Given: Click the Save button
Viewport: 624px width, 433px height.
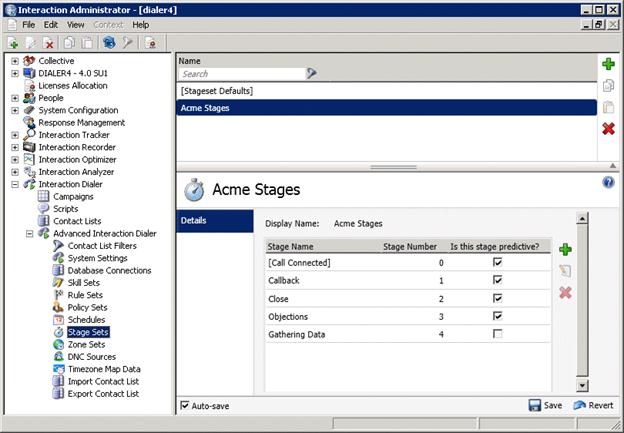Looking at the screenshot, I should point(545,406).
